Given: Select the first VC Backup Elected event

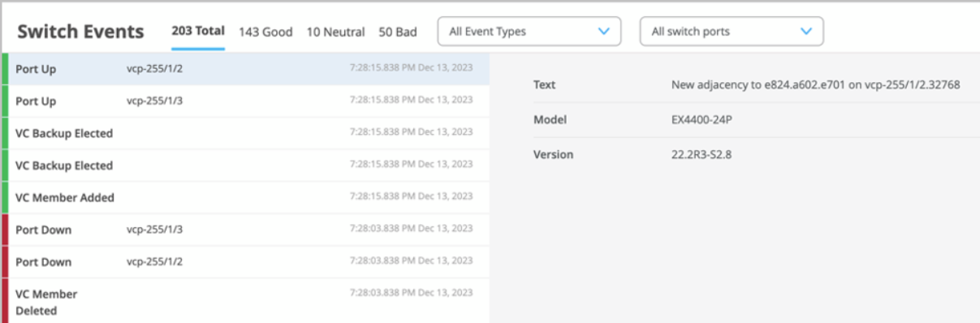Looking at the screenshot, I should [x=244, y=133].
